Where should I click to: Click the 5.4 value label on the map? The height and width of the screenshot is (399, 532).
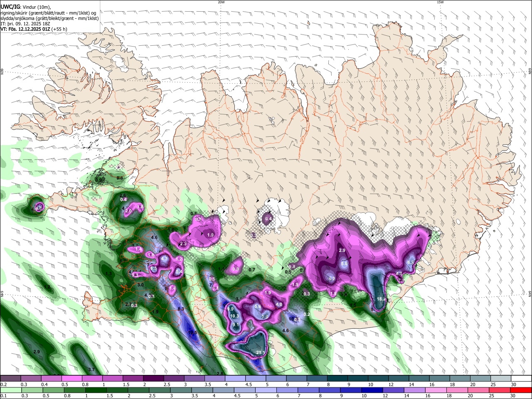[x=179, y=271]
